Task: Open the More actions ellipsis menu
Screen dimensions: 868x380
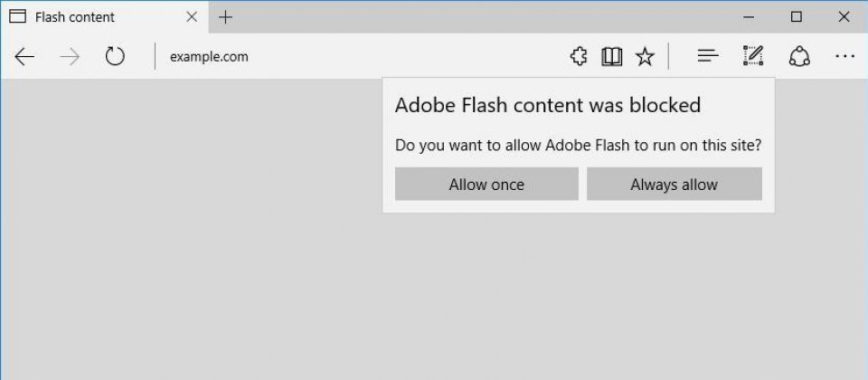Action: [x=844, y=56]
